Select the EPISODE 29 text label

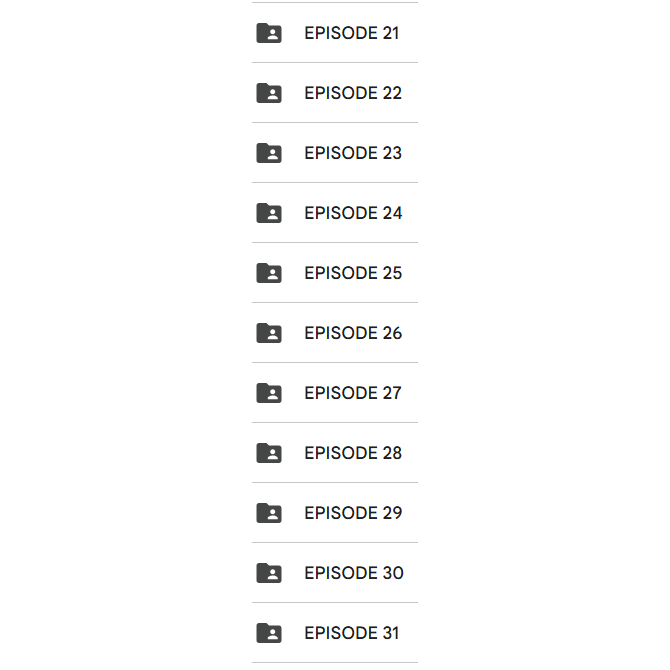pyautogui.click(x=353, y=514)
